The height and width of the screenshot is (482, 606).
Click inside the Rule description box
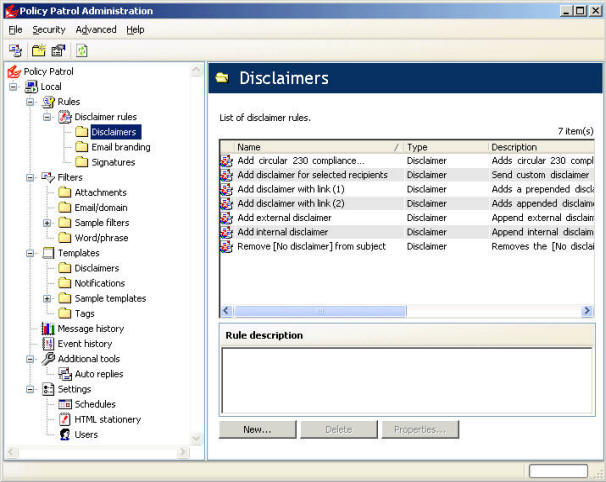(x=407, y=381)
